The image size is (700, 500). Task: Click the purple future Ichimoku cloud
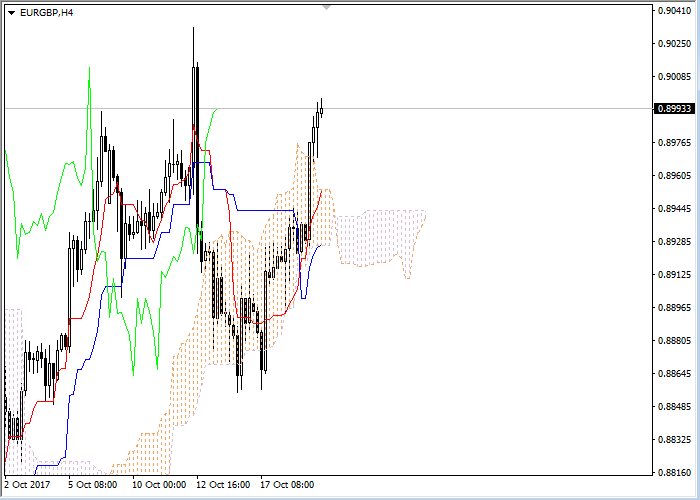coord(379,237)
